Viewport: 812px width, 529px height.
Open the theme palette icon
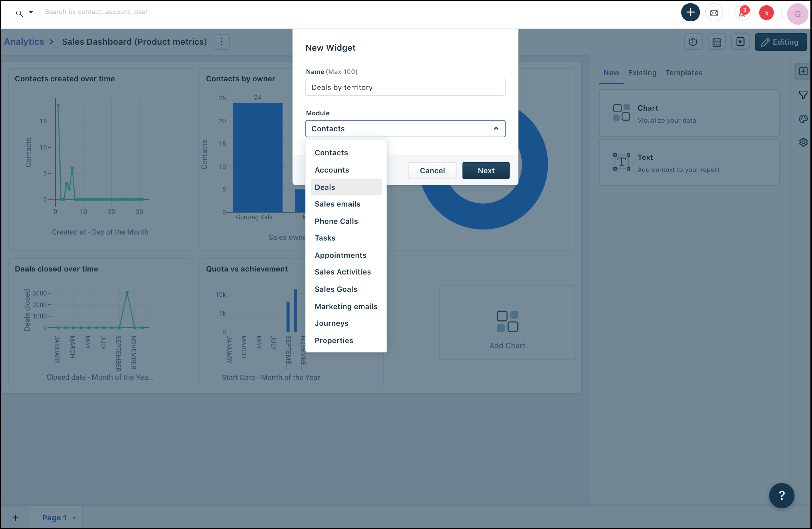point(803,119)
